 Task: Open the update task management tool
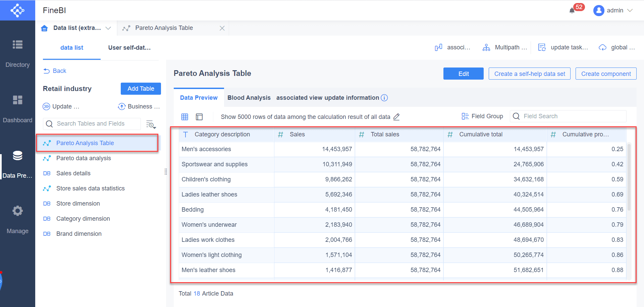tap(563, 47)
